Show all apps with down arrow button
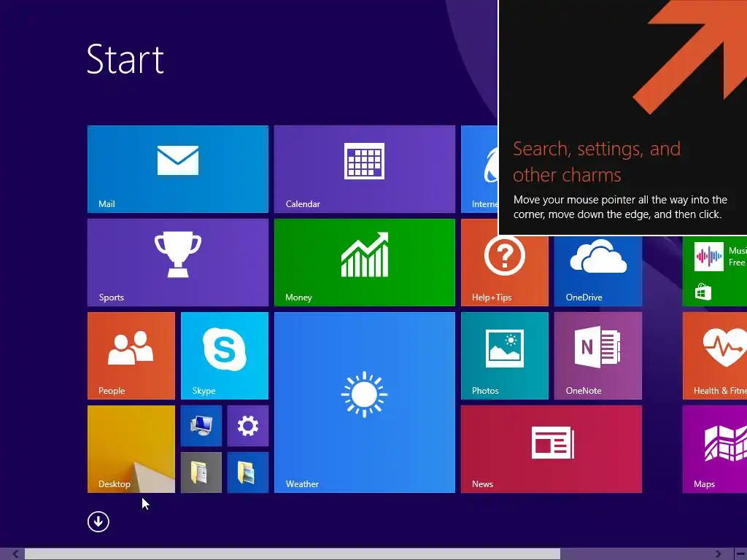The height and width of the screenshot is (560, 747). pyautogui.click(x=98, y=521)
